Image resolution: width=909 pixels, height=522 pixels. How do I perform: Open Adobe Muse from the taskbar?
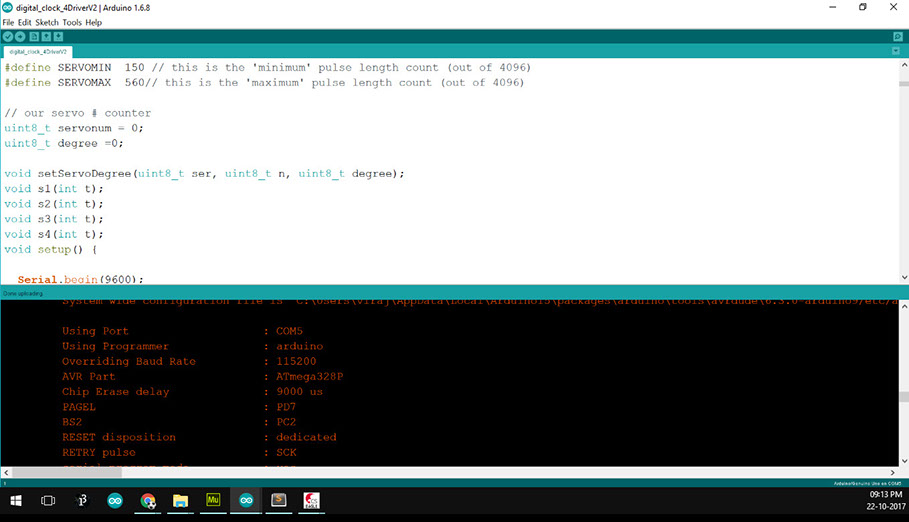point(213,500)
